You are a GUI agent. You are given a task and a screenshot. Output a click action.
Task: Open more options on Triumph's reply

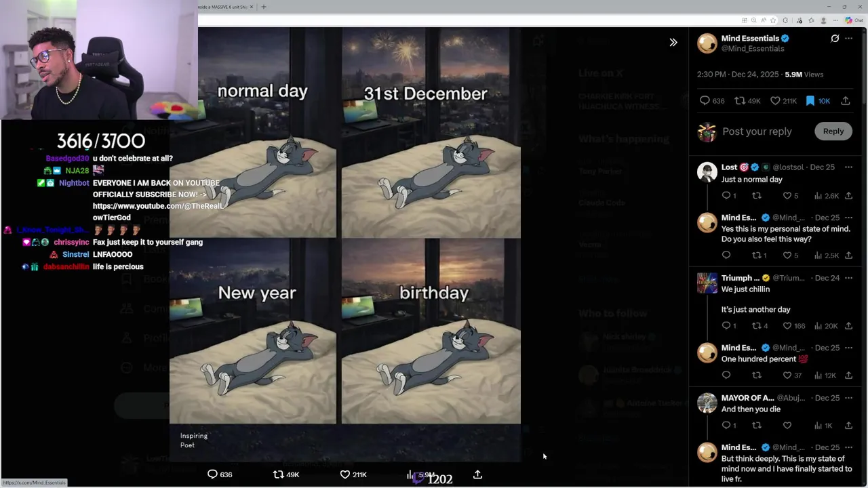tap(848, 278)
